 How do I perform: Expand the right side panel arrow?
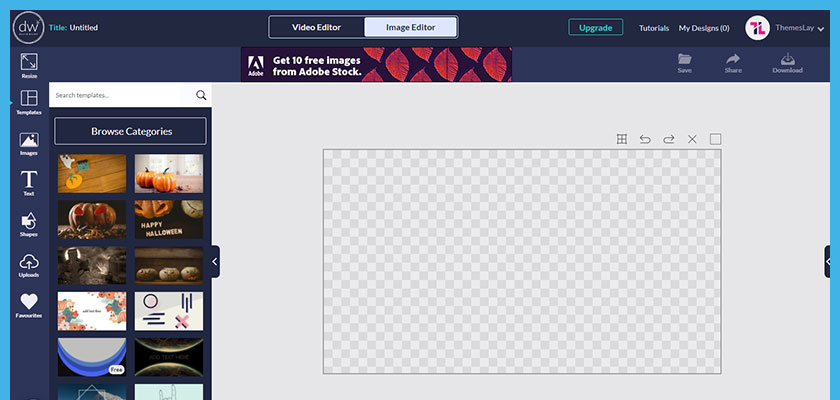click(x=828, y=262)
